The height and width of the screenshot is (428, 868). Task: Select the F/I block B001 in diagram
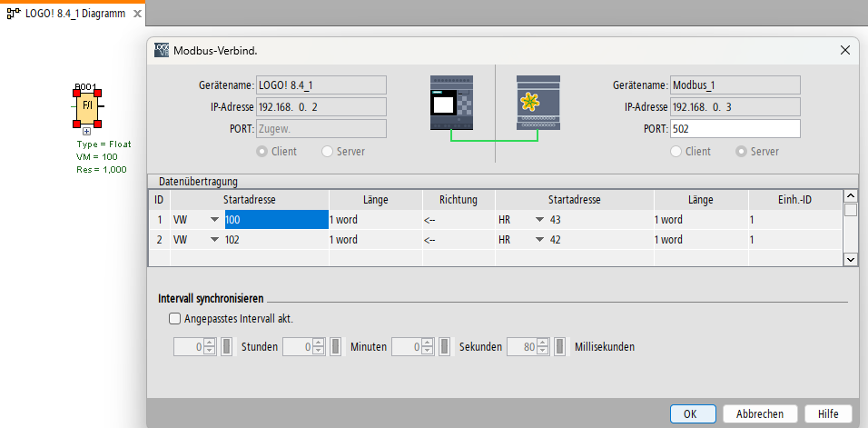pos(87,106)
